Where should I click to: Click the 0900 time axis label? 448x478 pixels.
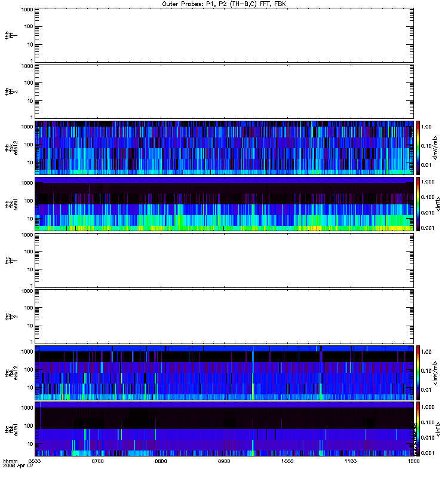tap(224, 461)
